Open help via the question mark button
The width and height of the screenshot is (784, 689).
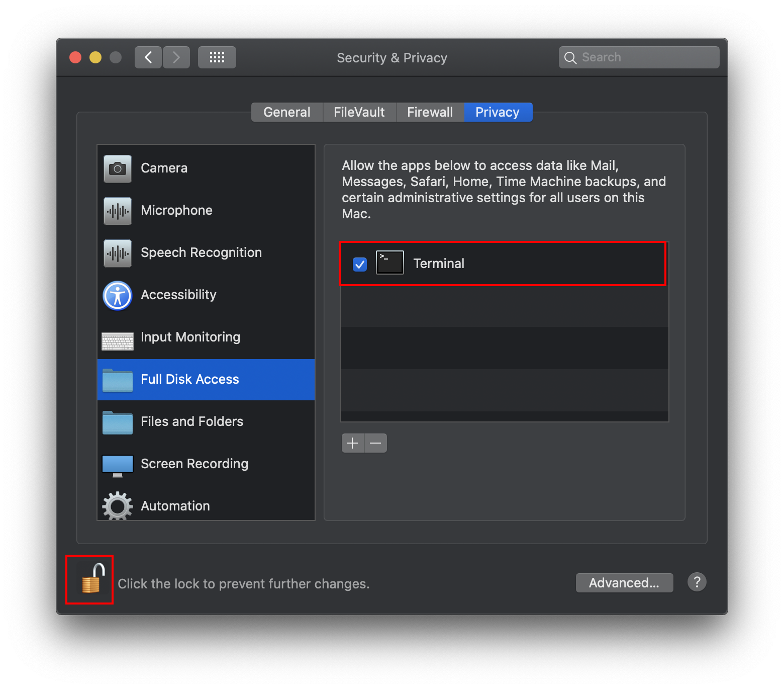(697, 582)
